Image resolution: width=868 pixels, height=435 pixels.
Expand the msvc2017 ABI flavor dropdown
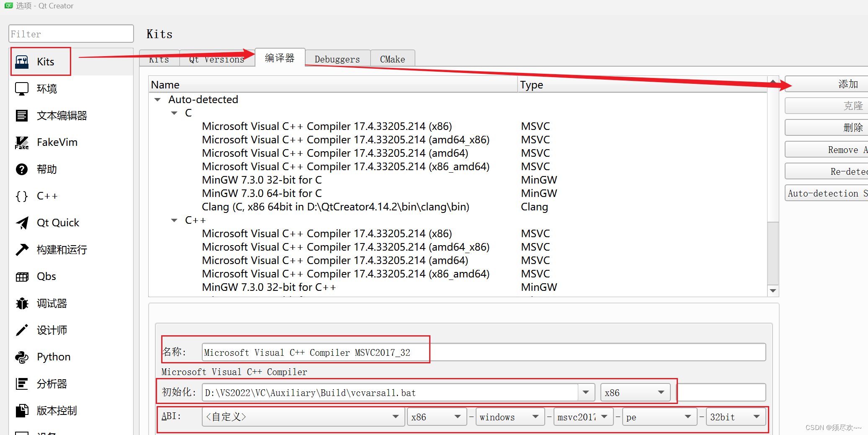[x=604, y=417]
